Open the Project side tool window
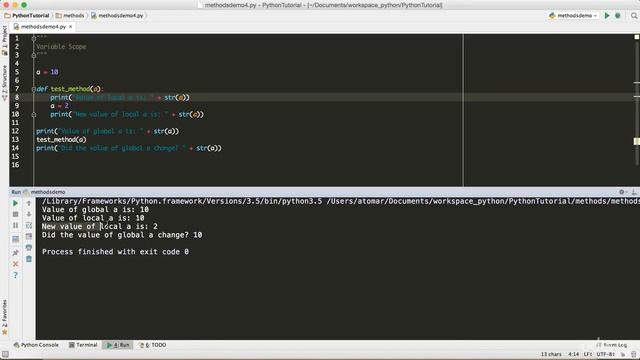The image size is (640, 360). [4, 40]
